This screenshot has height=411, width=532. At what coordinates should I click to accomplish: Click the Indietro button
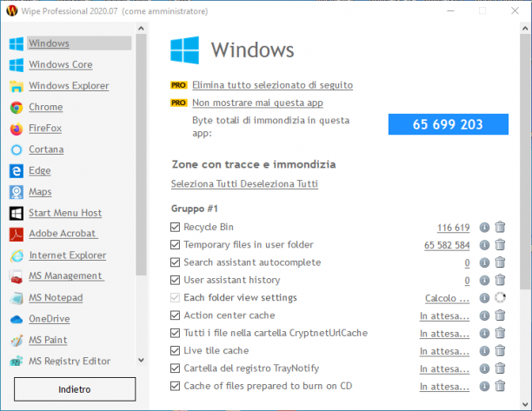click(75, 389)
